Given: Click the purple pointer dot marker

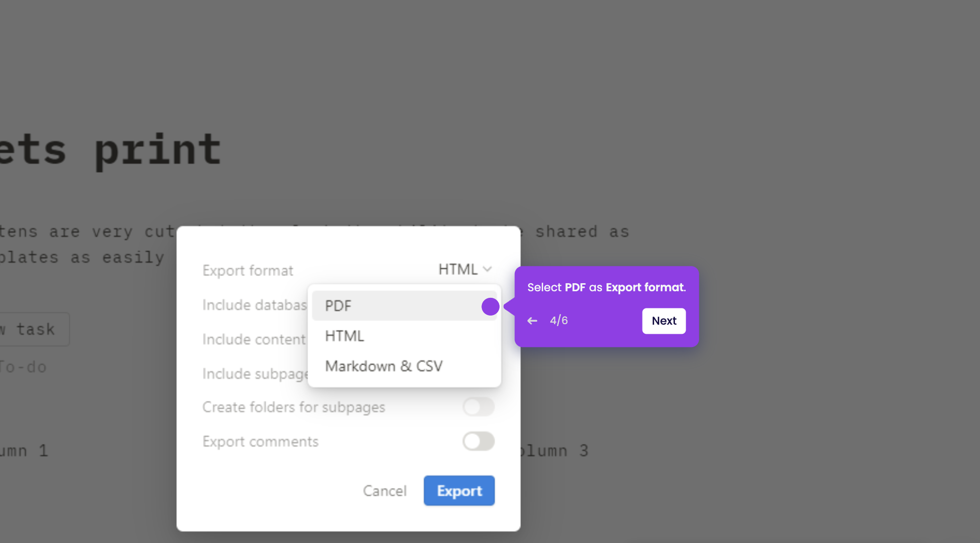Looking at the screenshot, I should pyautogui.click(x=489, y=306).
